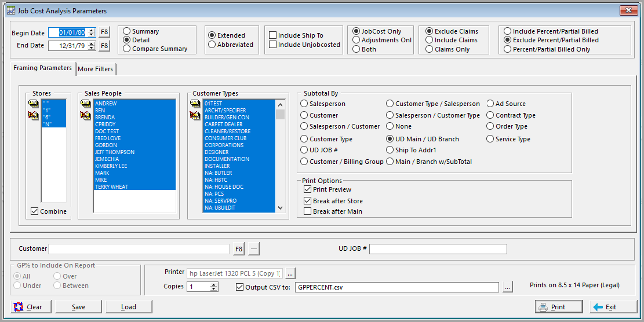Open Begin Date F8 lookup
Viewport: 644px width, 322px height.
coord(104,32)
